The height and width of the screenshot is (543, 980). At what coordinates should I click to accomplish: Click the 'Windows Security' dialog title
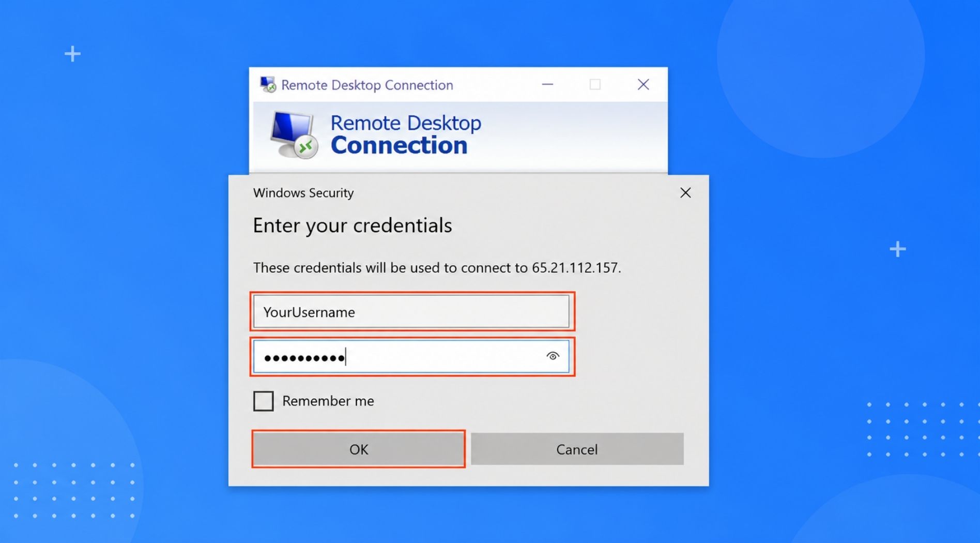[x=303, y=193]
